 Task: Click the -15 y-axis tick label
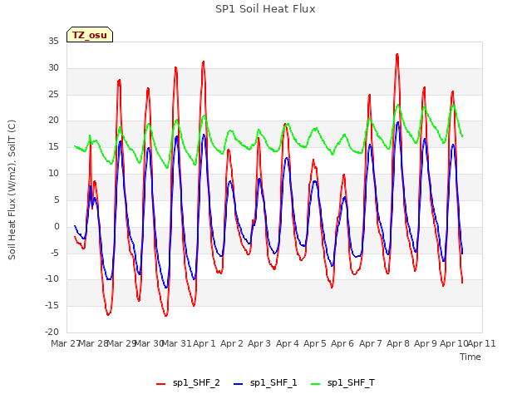tap(52, 306)
